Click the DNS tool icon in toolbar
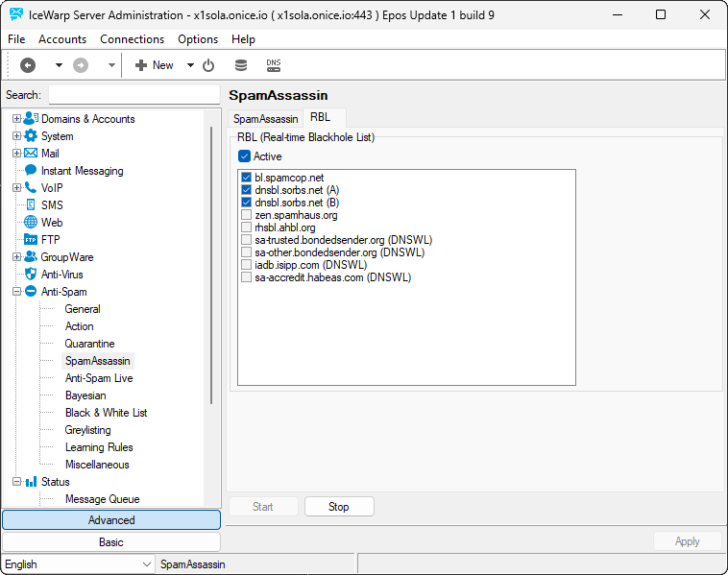The height and width of the screenshot is (575, 728). (x=274, y=65)
